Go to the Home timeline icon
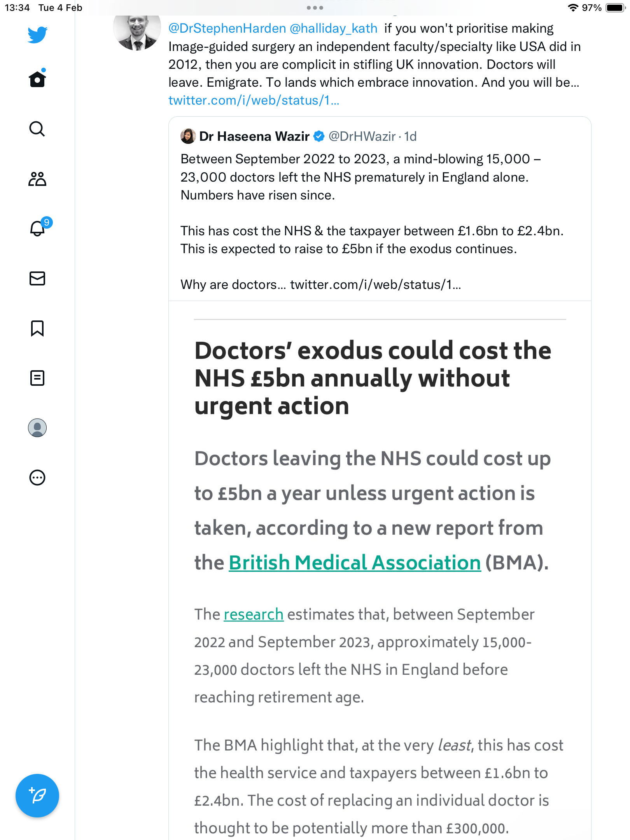 coord(37,79)
